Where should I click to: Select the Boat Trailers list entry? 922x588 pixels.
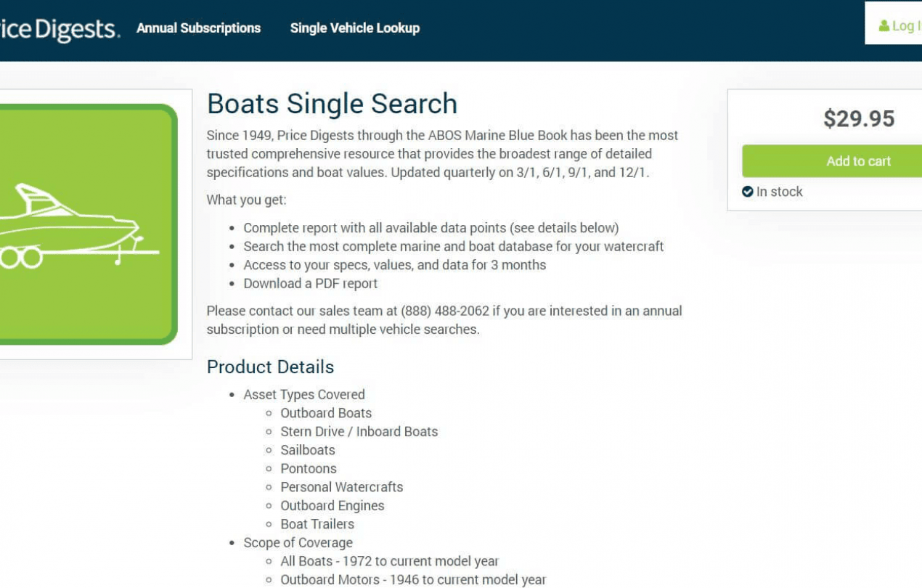click(317, 523)
